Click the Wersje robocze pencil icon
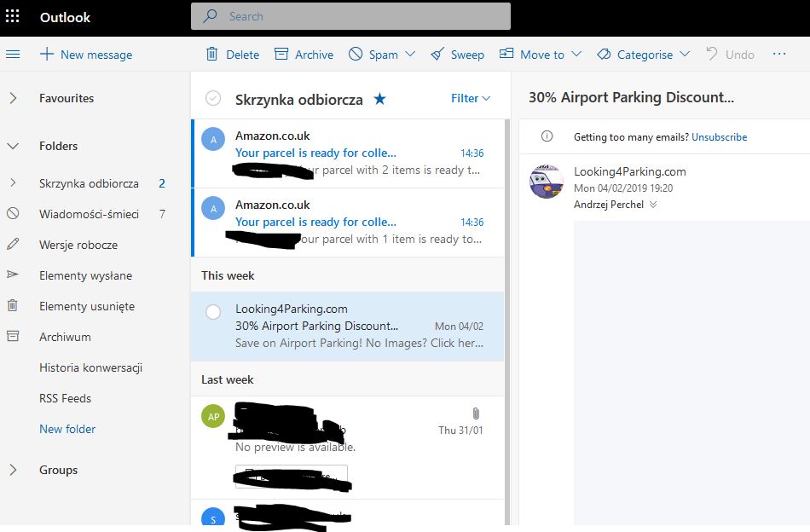Viewport: 810px width, 532px height. (13, 244)
